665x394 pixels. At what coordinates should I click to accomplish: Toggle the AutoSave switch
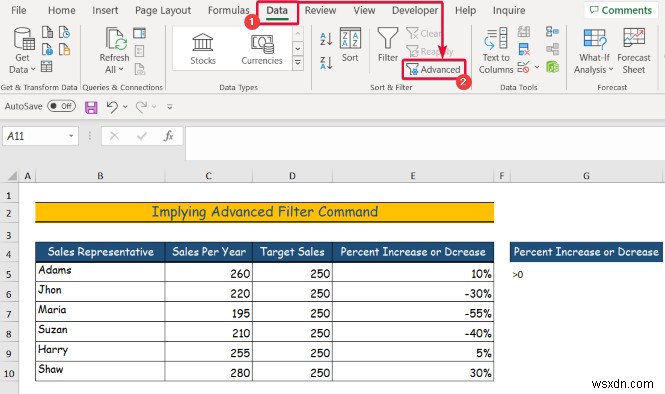[61, 106]
